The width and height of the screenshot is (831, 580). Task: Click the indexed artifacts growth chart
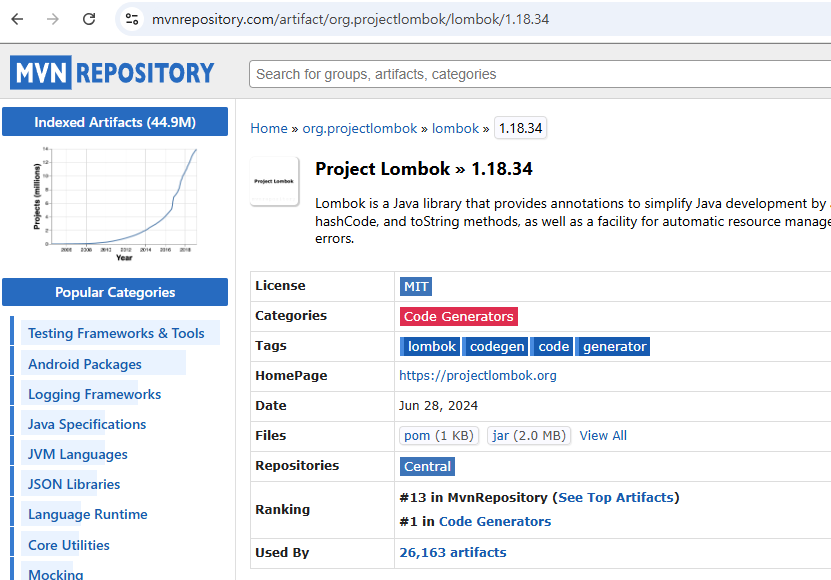coord(115,204)
